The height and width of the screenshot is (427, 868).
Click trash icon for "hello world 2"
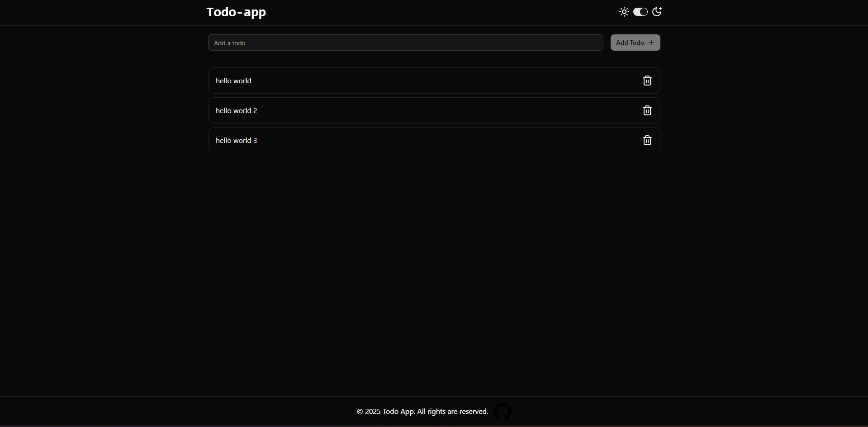(647, 110)
